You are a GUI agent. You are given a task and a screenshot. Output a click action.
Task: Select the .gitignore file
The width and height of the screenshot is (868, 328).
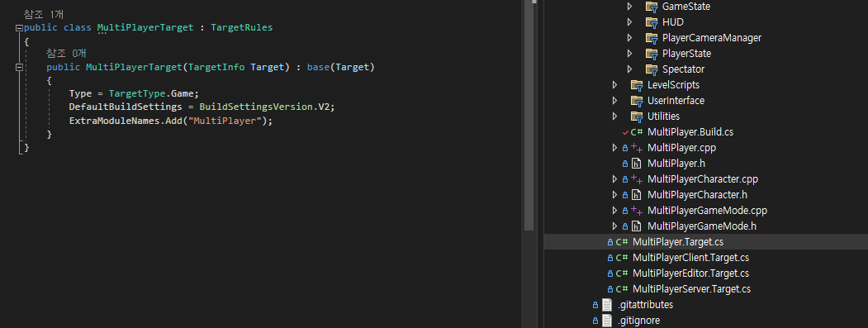click(638, 321)
